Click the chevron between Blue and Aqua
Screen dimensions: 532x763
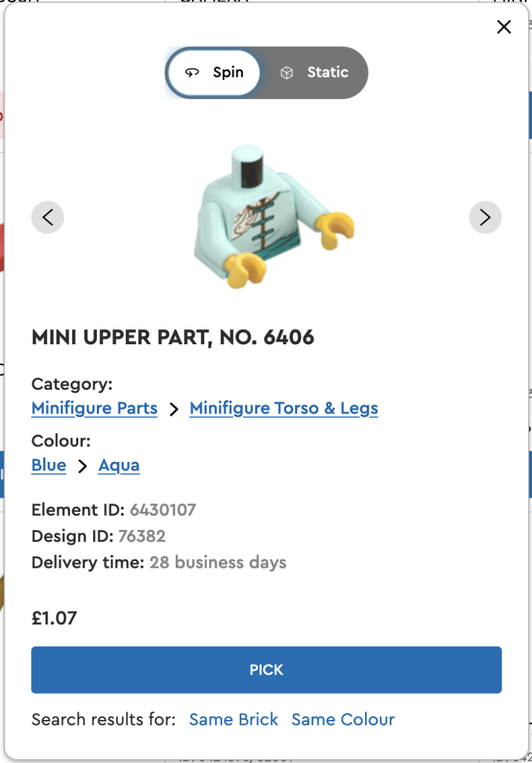pyautogui.click(x=83, y=466)
